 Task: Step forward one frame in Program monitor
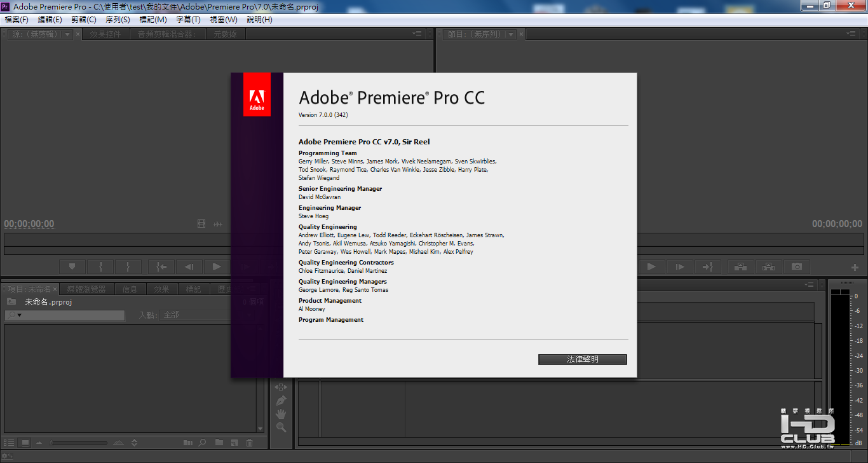(x=680, y=266)
